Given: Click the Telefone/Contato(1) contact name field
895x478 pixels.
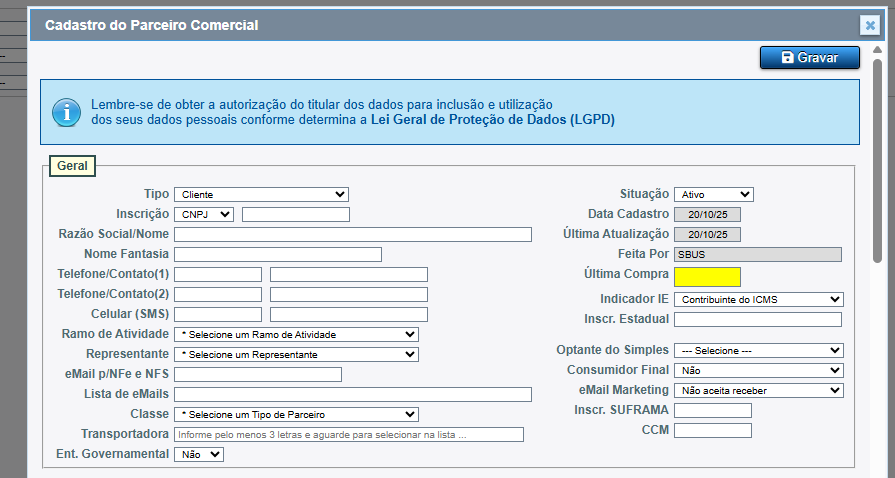Looking at the screenshot, I should [x=349, y=274].
